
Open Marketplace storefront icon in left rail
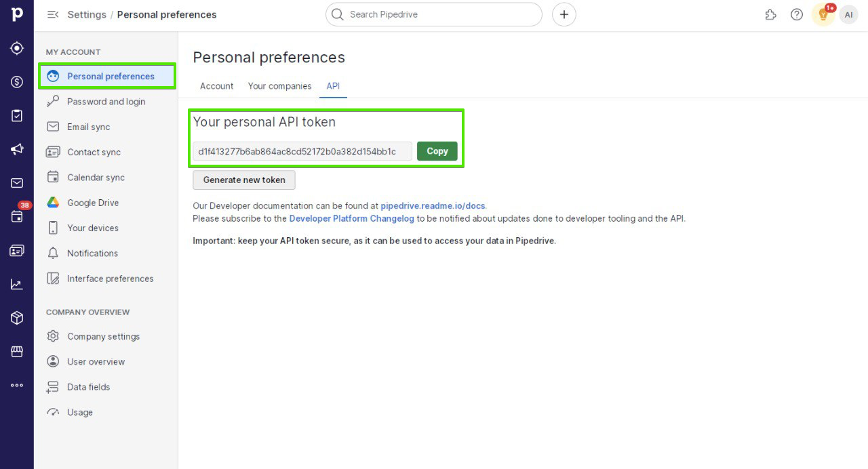[x=17, y=352]
